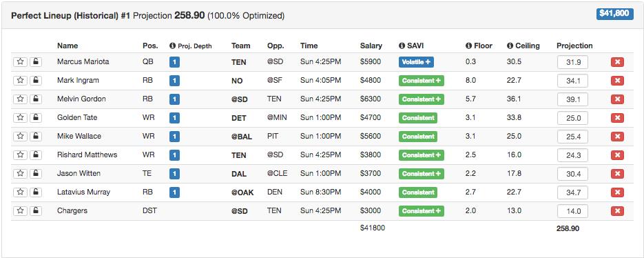Remove Chargers DST with red X
Viewport: 644px width, 258px height.
point(617,211)
